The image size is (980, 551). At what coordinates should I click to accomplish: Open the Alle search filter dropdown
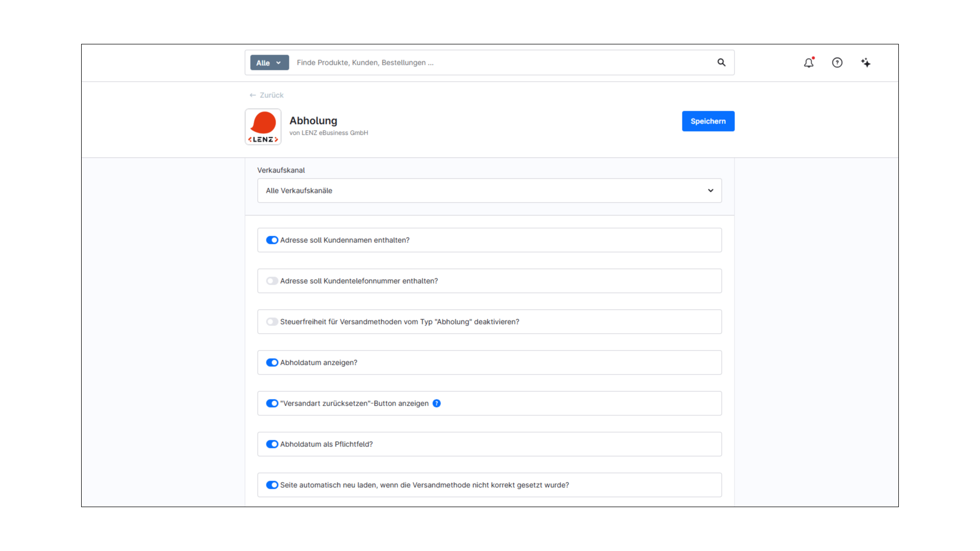point(269,63)
